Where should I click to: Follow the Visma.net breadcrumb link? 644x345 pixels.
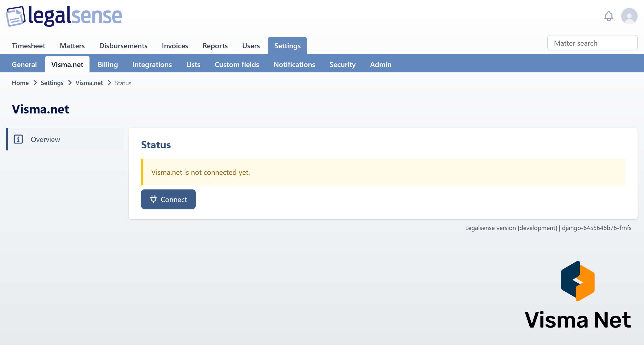click(89, 83)
